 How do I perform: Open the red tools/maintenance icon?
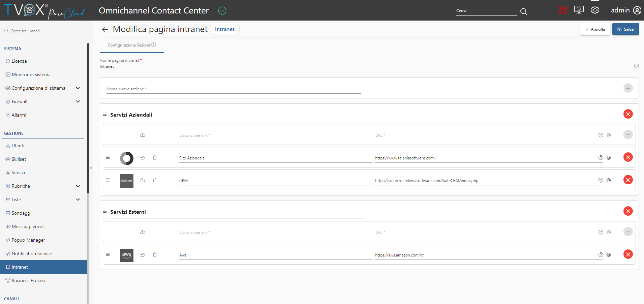click(x=562, y=10)
